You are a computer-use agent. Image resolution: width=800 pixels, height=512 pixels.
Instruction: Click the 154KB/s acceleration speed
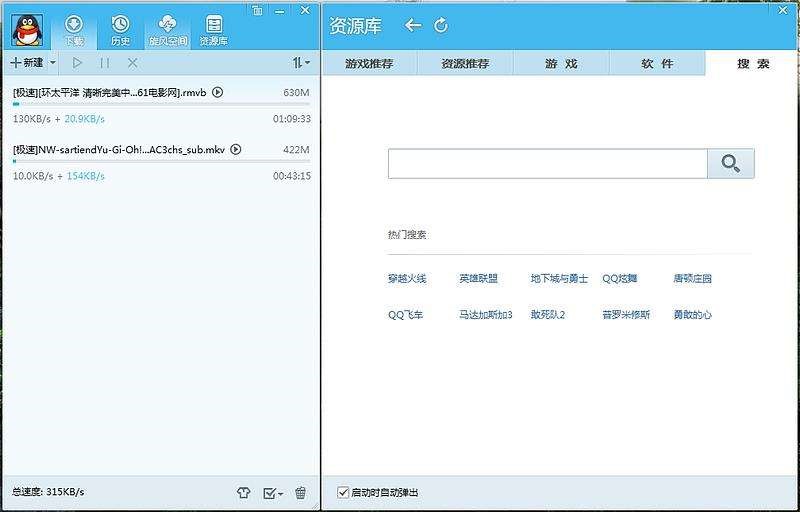coord(86,176)
